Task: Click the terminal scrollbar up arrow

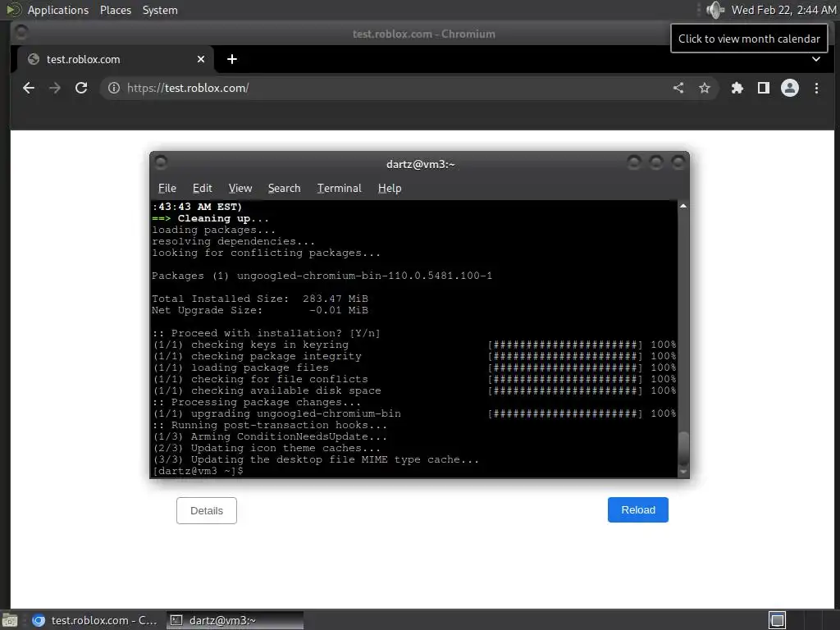Action: (683, 206)
